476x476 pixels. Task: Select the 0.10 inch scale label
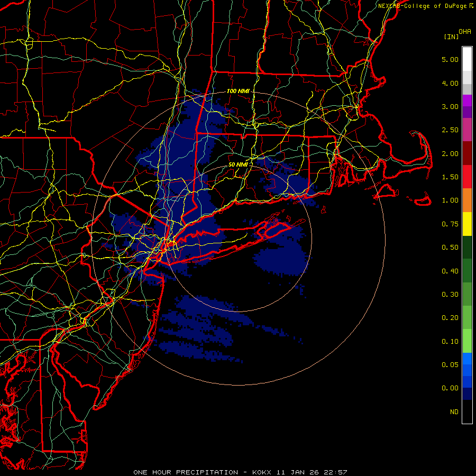pyautogui.click(x=450, y=342)
